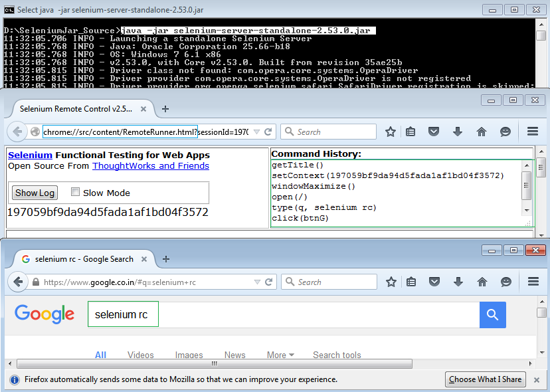Screen dimensions: 550x392
Task: Click padlock security icon in Google window
Action: coord(36,282)
